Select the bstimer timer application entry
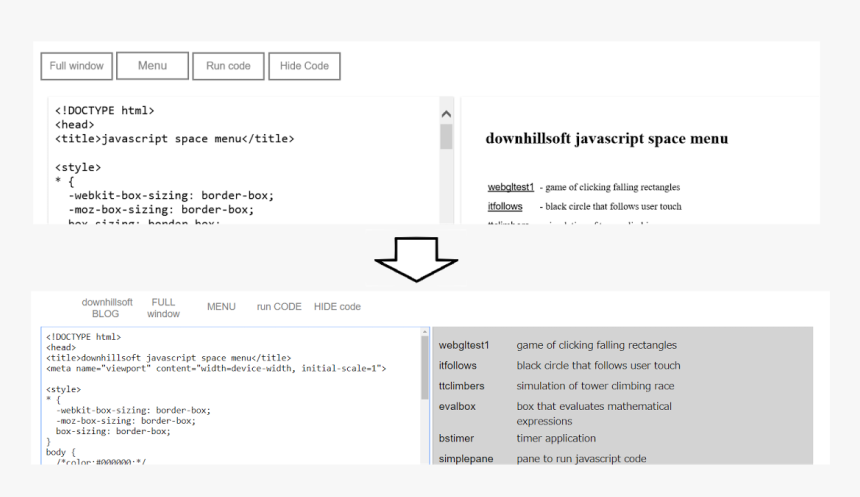 [x=455, y=438]
